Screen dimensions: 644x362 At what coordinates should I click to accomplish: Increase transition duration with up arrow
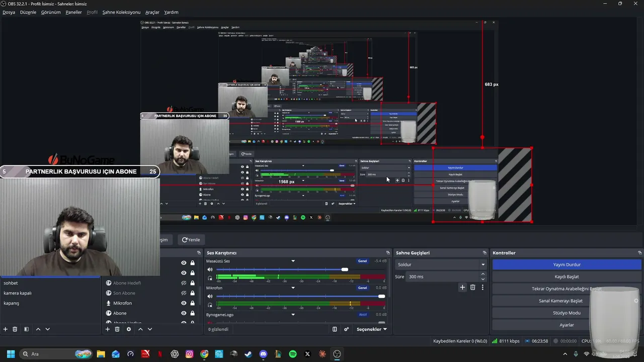483,274
